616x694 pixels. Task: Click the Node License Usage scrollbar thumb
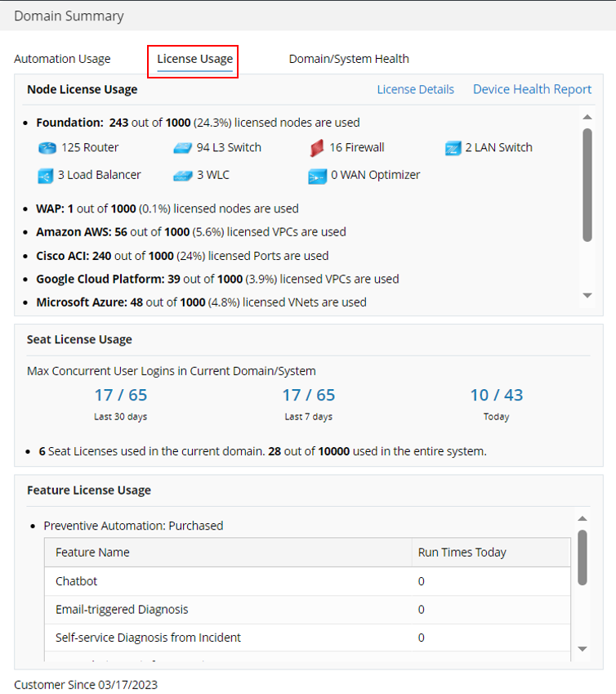[x=587, y=184]
